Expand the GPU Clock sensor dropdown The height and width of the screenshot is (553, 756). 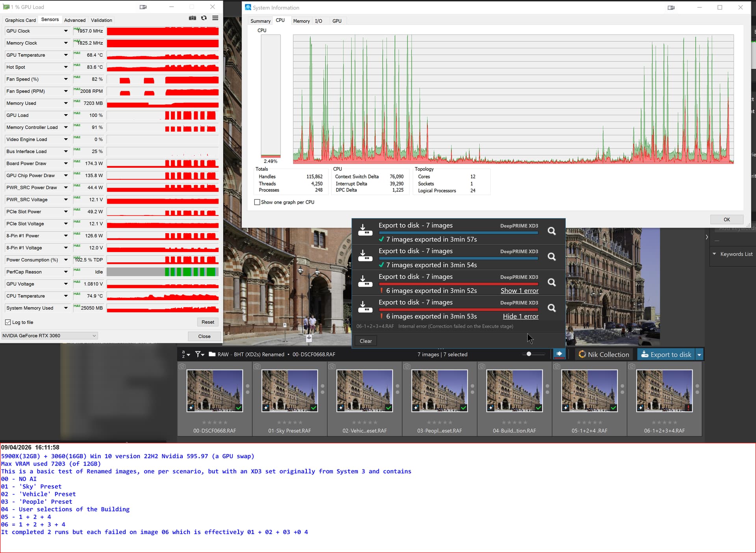(x=66, y=31)
